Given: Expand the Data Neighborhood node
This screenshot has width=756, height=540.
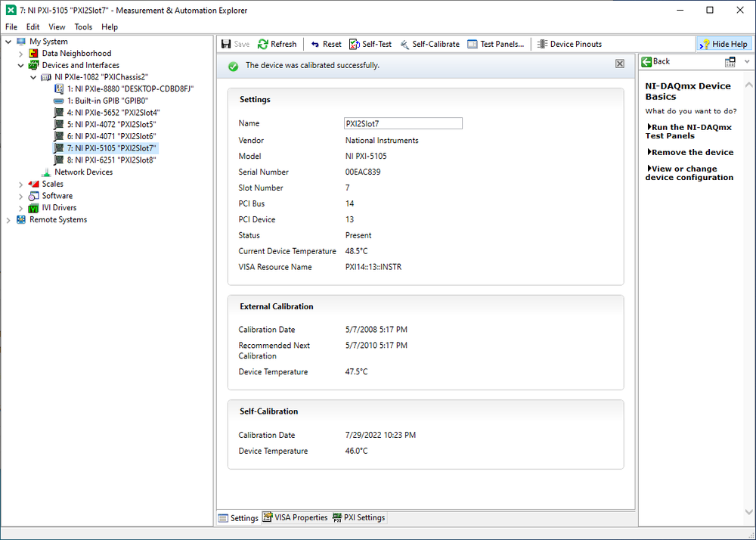Looking at the screenshot, I should (x=20, y=54).
